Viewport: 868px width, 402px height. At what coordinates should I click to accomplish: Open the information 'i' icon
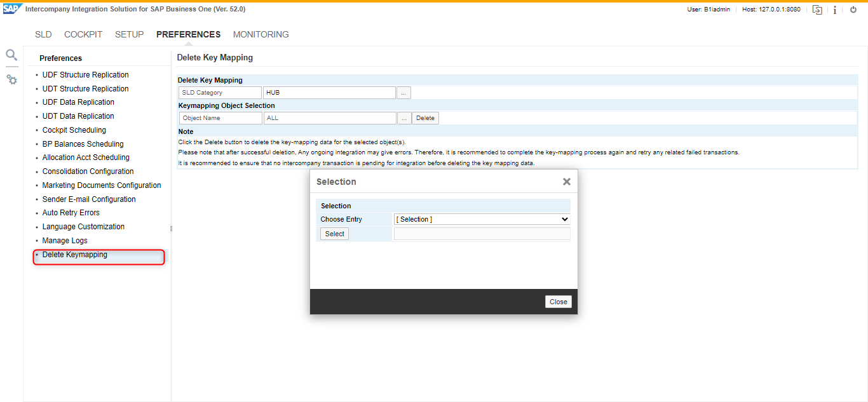point(835,10)
